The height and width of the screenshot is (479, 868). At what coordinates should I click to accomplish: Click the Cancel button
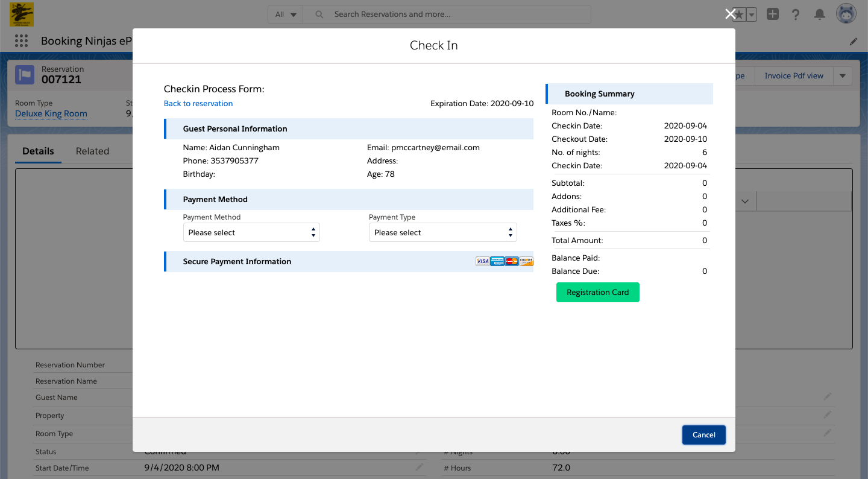pyautogui.click(x=704, y=435)
